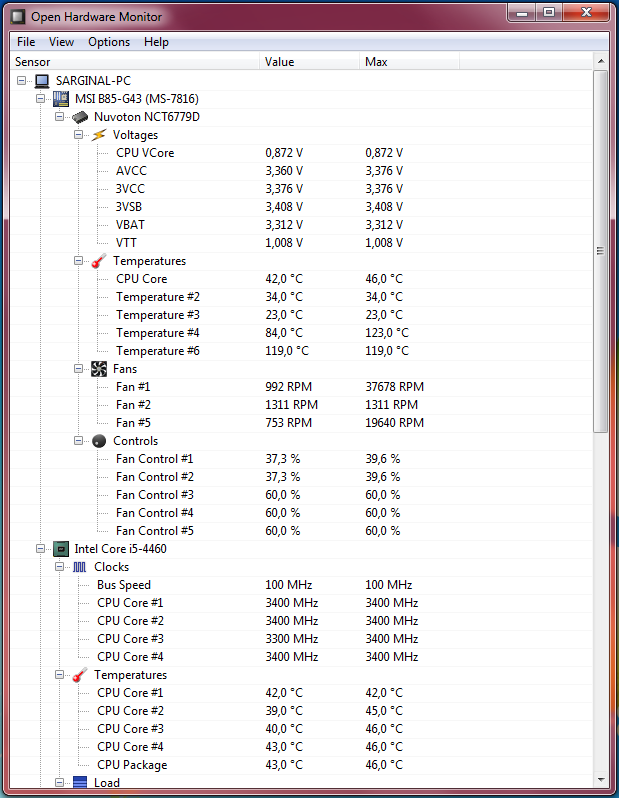Click the scrollbar up arrow
This screenshot has height=798, width=619.
click(x=601, y=61)
